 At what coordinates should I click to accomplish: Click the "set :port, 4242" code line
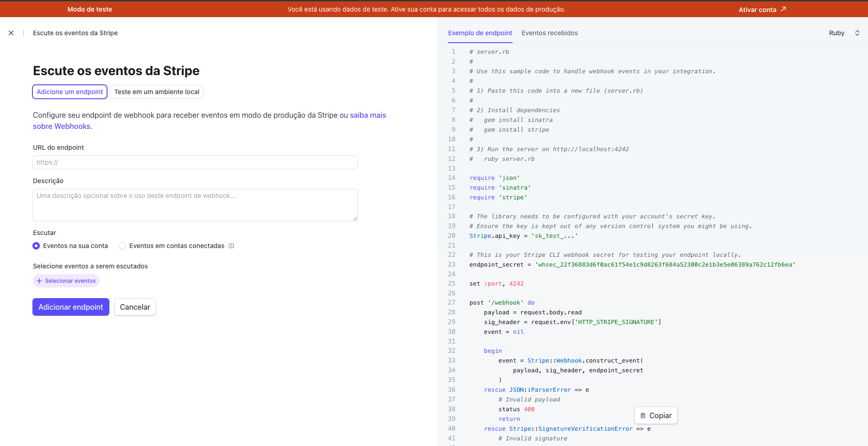pos(496,284)
